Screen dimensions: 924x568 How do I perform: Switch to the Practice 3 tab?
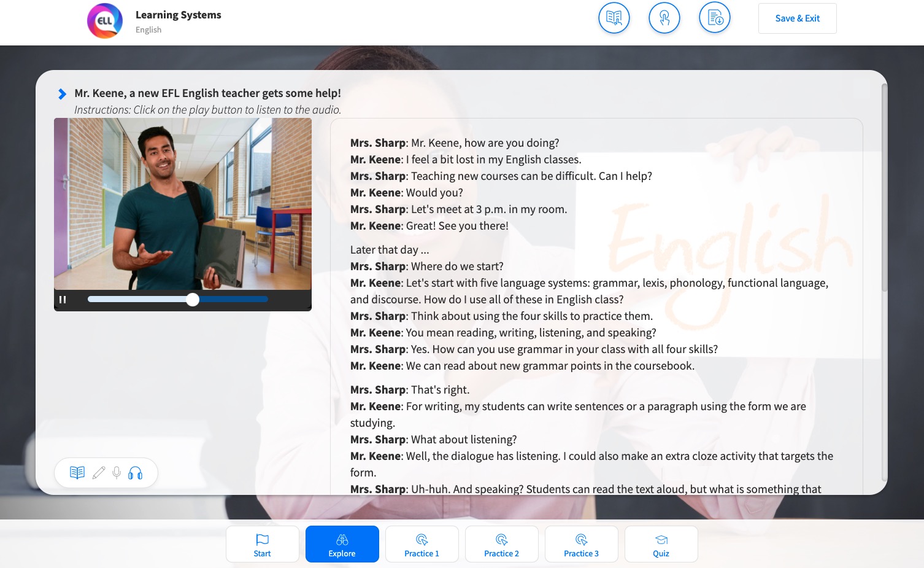coord(582,544)
